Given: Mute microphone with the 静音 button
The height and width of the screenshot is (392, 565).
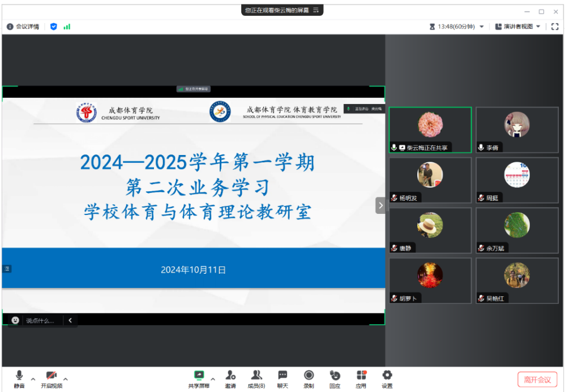Looking at the screenshot, I should [x=19, y=378].
